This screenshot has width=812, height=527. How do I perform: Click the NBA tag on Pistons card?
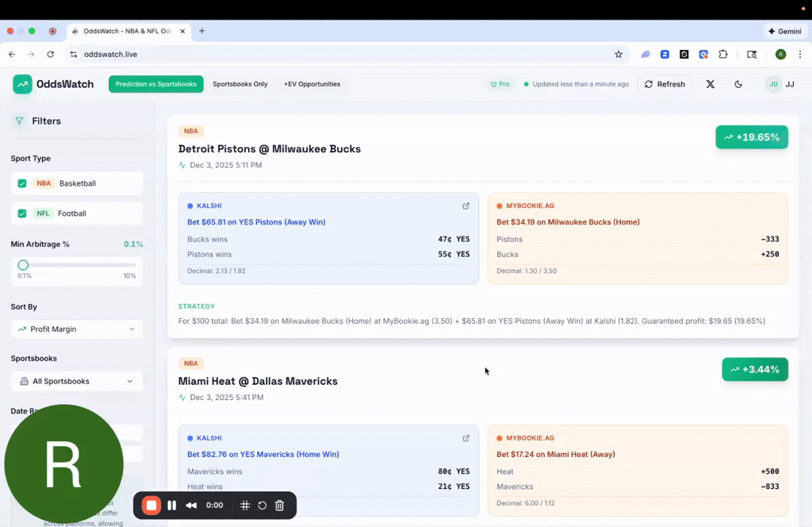[x=190, y=131]
